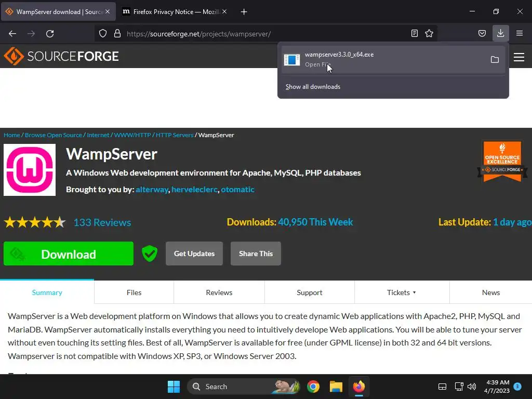Open otomatic contributor profile
Viewport: 532px width, 399px height.
coord(237,189)
